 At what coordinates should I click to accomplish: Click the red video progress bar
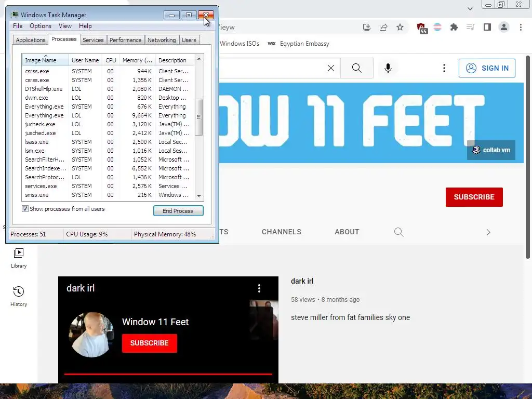[168, 374]
